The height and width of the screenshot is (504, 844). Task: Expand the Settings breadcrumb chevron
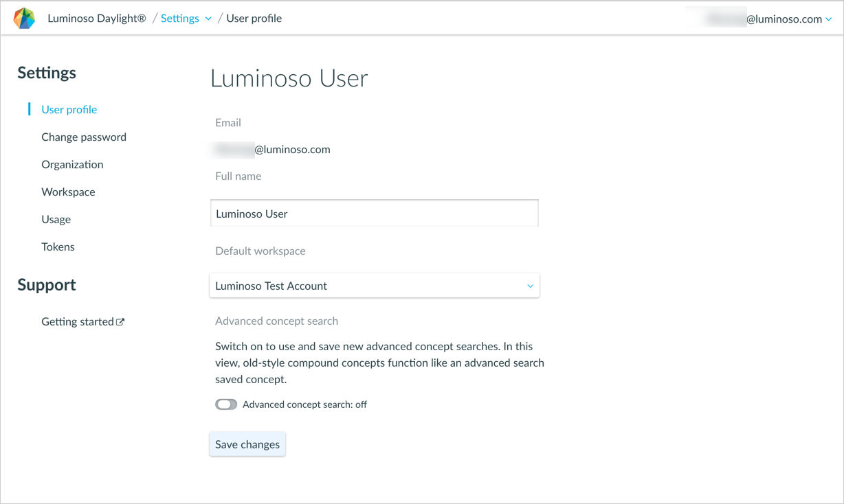tap(208, 19)
